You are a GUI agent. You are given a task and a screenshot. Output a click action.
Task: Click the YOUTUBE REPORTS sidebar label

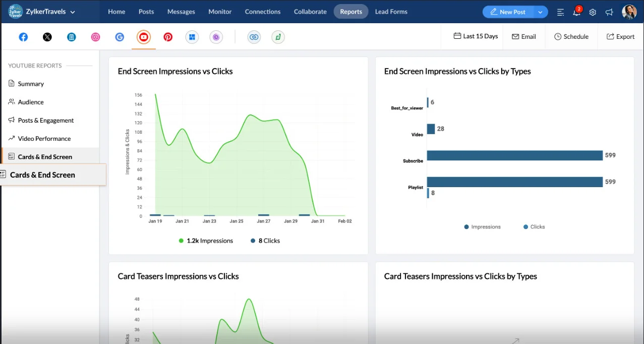[x=35, y=66]
